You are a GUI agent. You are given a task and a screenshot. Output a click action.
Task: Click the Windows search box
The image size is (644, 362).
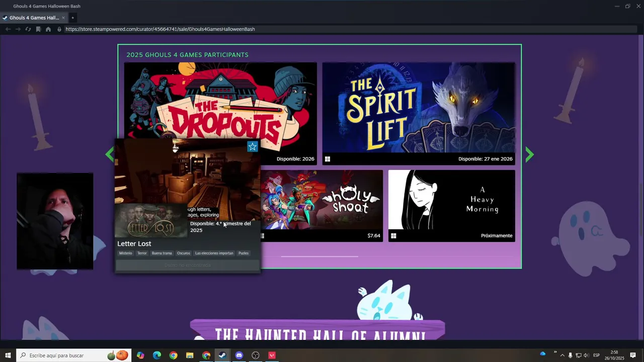(x=73, y=355)
